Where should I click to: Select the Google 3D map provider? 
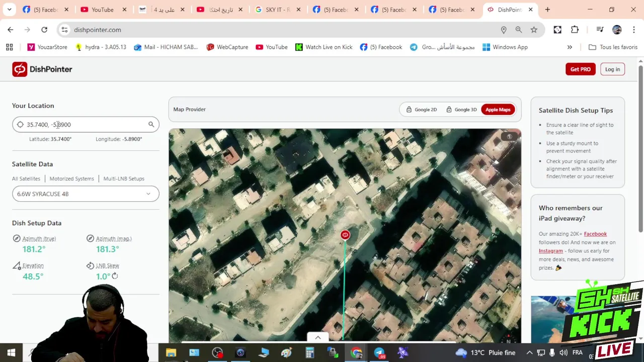461,110
